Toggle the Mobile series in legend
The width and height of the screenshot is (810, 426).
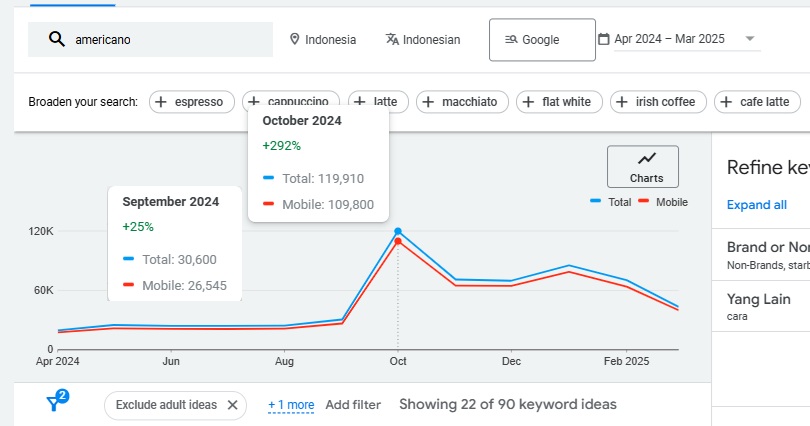click(x=662, y=202)
